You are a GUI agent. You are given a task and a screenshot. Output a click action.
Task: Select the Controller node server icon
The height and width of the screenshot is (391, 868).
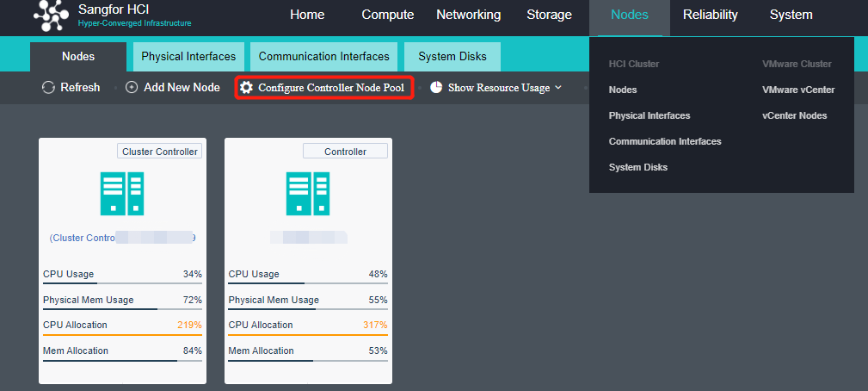[x=308, y=193]
